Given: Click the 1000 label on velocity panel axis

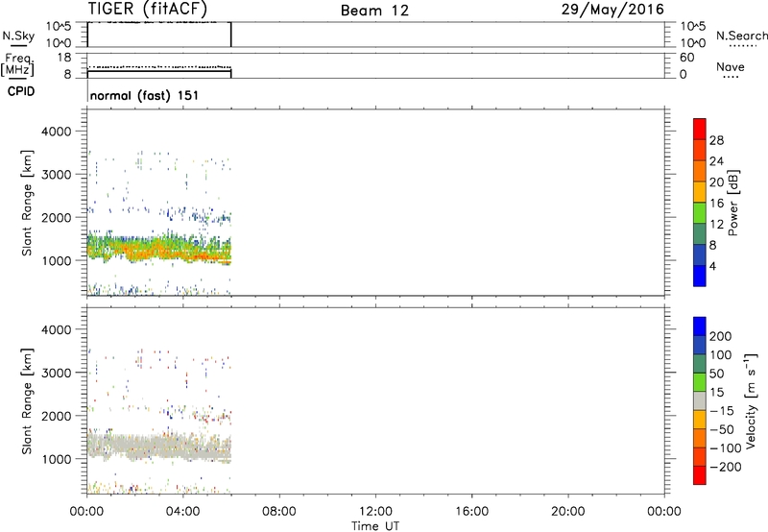Looking at the screenshot, I should coord(57,459).
